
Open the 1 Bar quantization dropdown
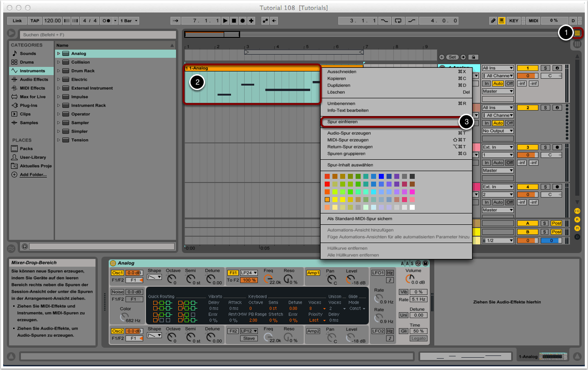(x=130, y=21)
